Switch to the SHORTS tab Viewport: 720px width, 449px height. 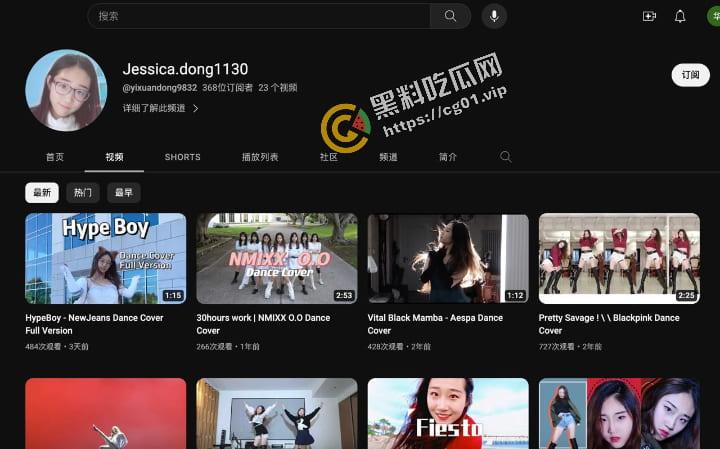(x=182, y=157)
